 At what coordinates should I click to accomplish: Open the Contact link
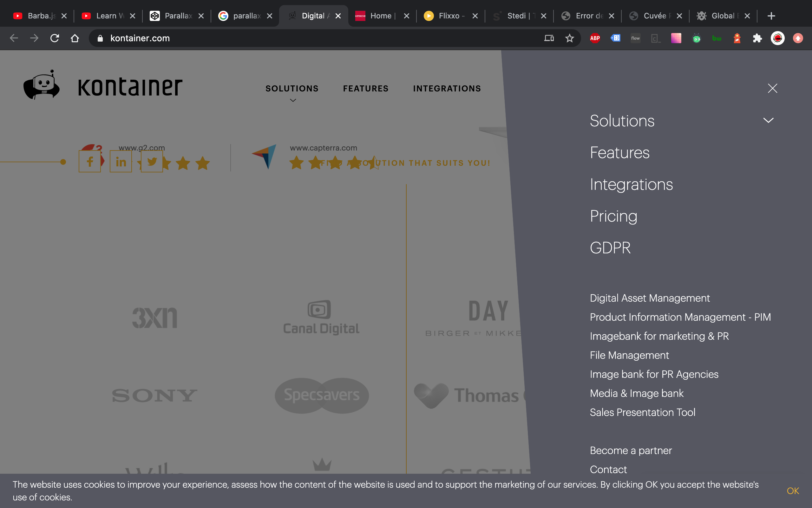point(608,469)
